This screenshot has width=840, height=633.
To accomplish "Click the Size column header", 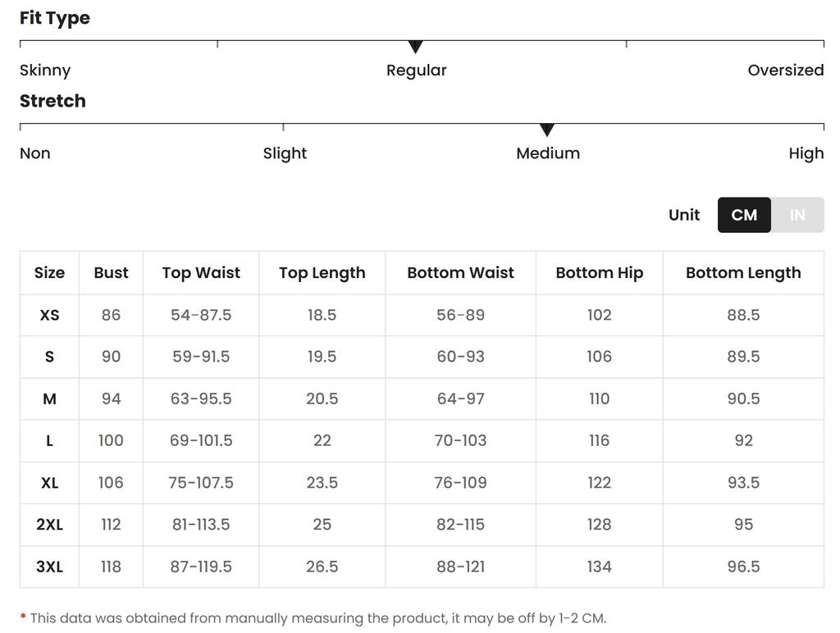I will [49, 272].
